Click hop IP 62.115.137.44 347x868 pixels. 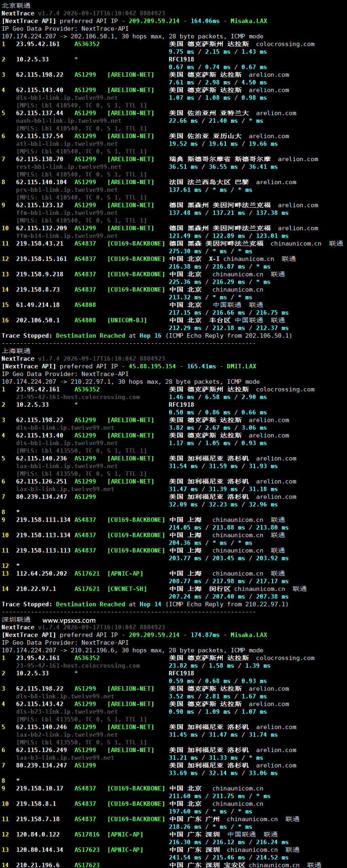[40, 113]
